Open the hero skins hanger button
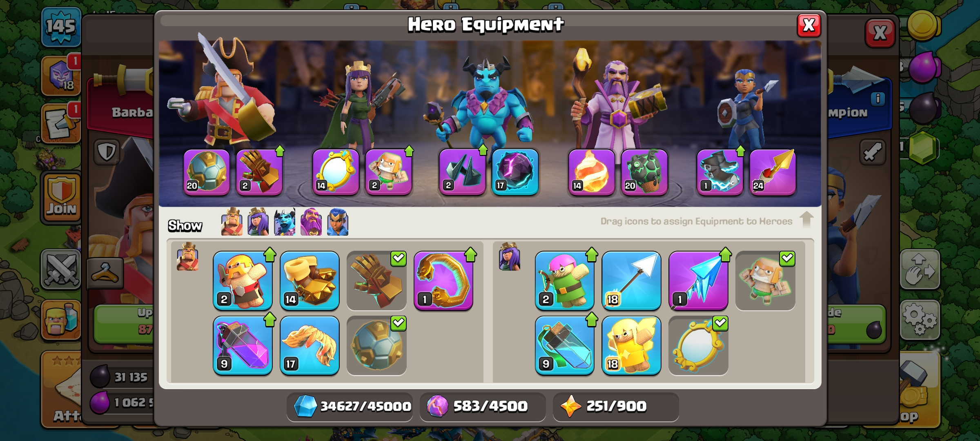Image resolution: width=980 pixels, height=441 pixels. point(105,273)
